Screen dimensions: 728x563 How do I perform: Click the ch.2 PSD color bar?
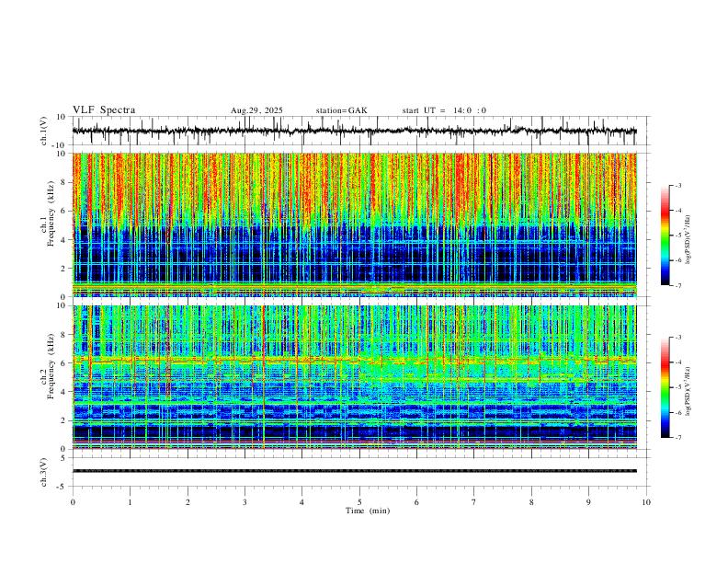coord(665,387)
